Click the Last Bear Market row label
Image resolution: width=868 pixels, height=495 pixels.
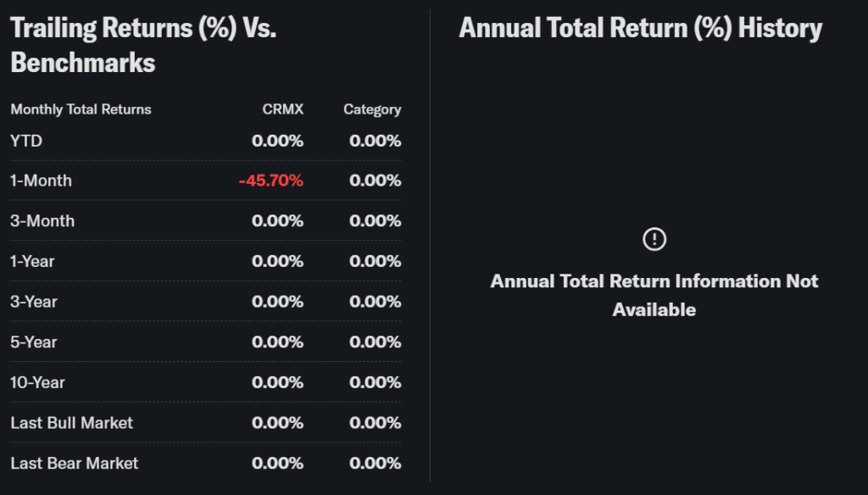(74, 463)
